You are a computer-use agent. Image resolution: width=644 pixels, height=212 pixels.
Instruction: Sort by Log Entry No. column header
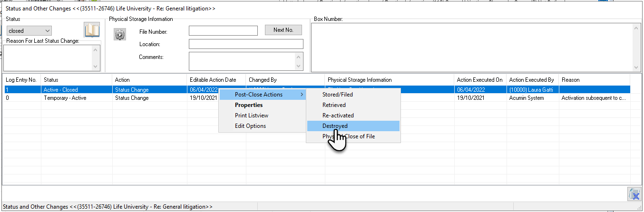(21, 80)
